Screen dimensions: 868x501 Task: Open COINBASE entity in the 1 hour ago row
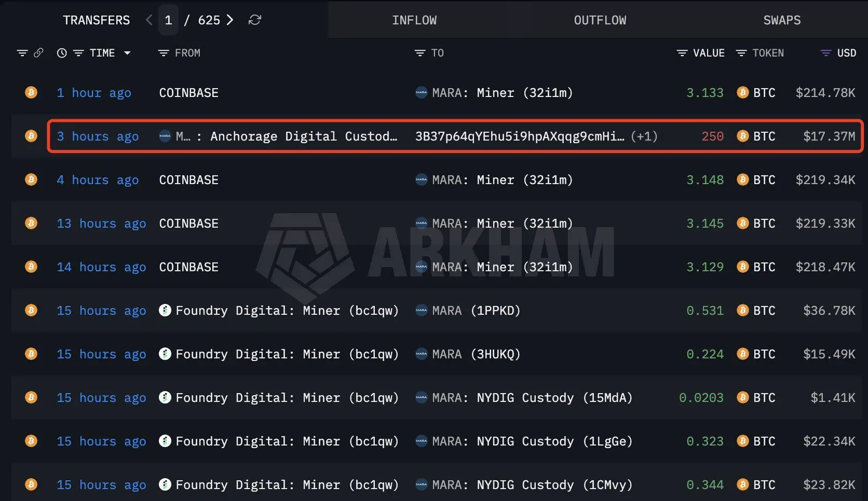[189, 93]
